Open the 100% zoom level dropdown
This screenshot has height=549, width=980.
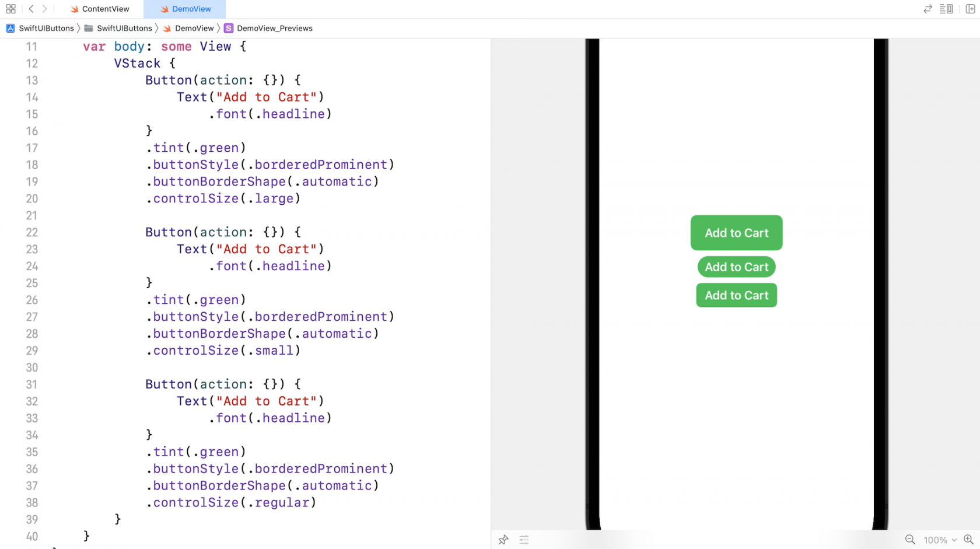click(x=939, y=540)
